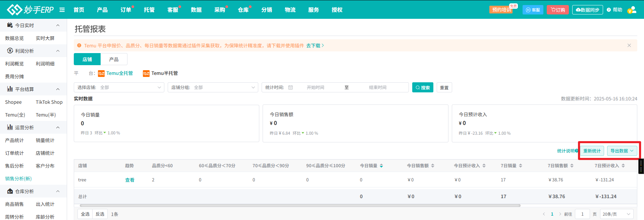This screenshot has height=220, width=644.
Task: Open 利润概览 in sidebar
Action: [x=14, y=63]
